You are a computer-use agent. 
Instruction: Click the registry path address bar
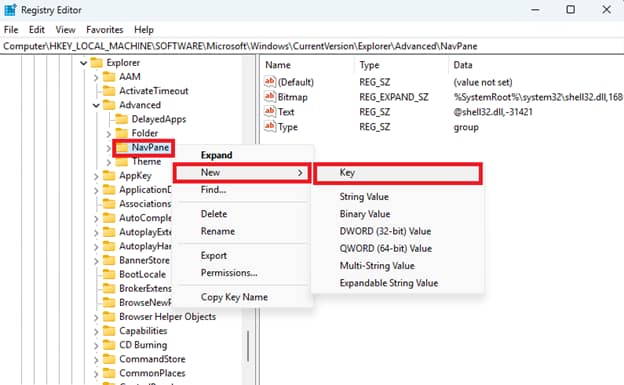(x=312, y=46)
